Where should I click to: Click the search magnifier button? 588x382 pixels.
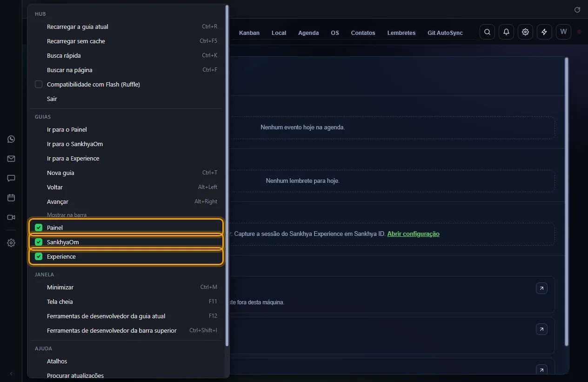[x=487, y=32]
